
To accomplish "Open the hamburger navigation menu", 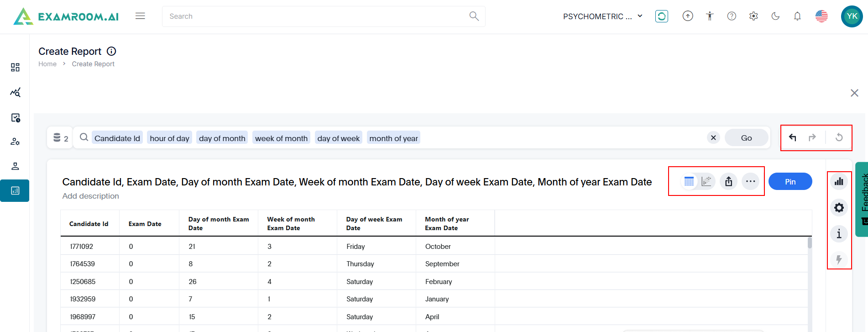I will [x=140, y=16].
